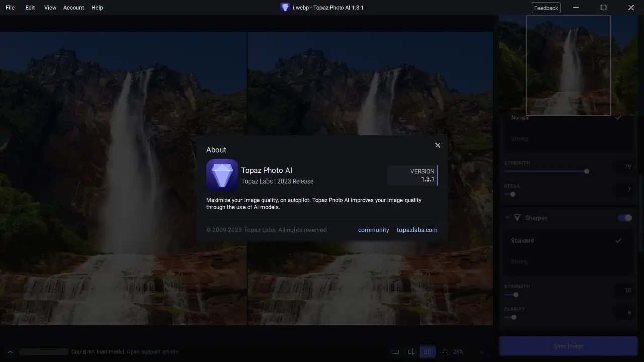Select the split view icon in bottom bar

(x=412, y=352)
